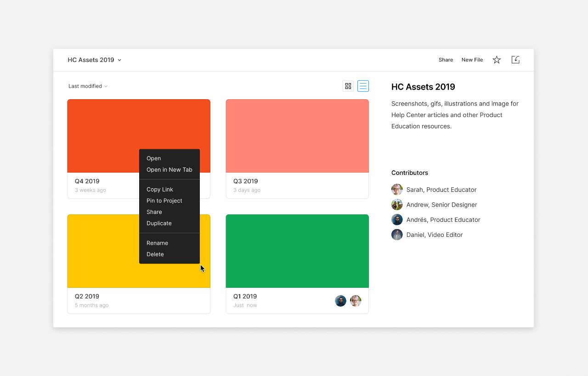
Task: Click the '3 weeks ago' timestamp
Action: pos(90,190)
